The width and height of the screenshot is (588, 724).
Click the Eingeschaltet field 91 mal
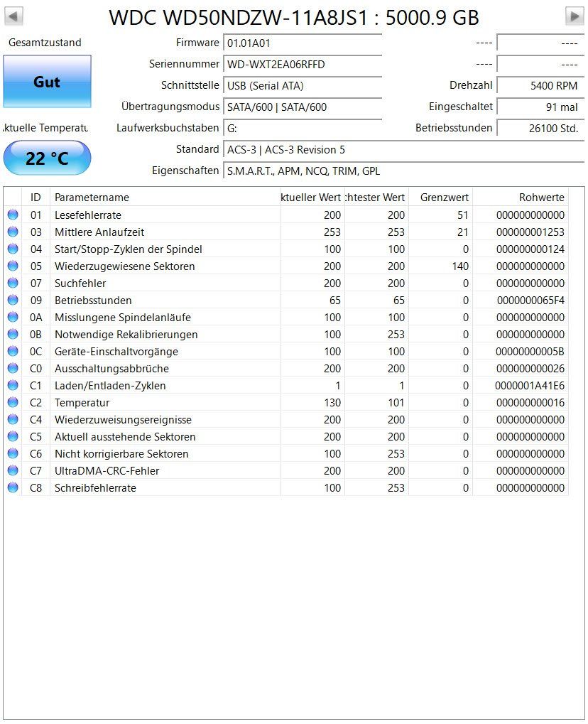[x=540, y=107]
